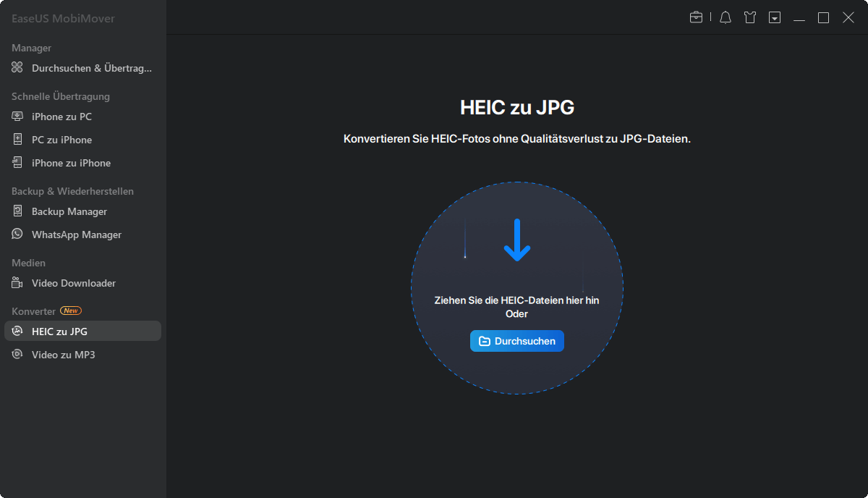
Task: Click the orange New badge next to Konverter
Action: [71, 311]
